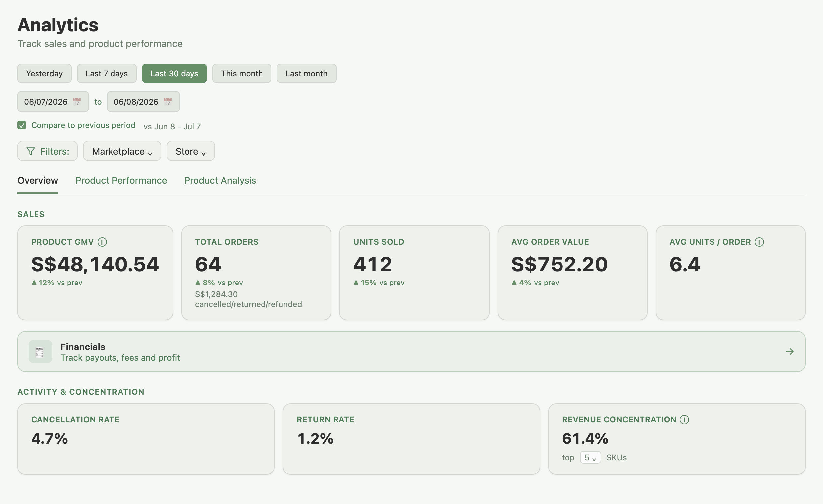Click the 4.7% cancellation rate value
The image size is (823, 504).
(x=50, y=439)
